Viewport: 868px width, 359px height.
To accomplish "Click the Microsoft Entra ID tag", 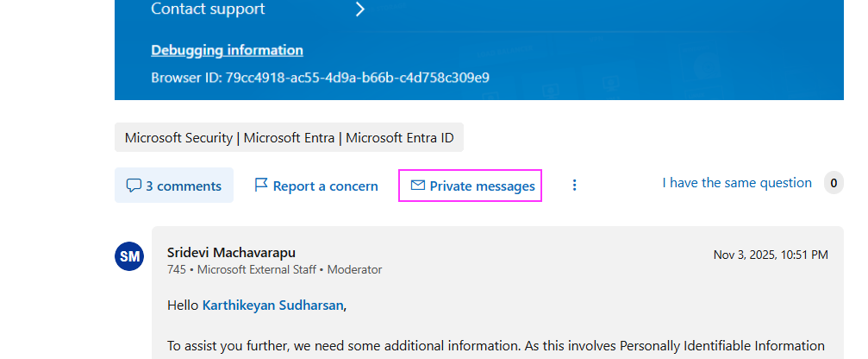I will (x=289, y=137).
